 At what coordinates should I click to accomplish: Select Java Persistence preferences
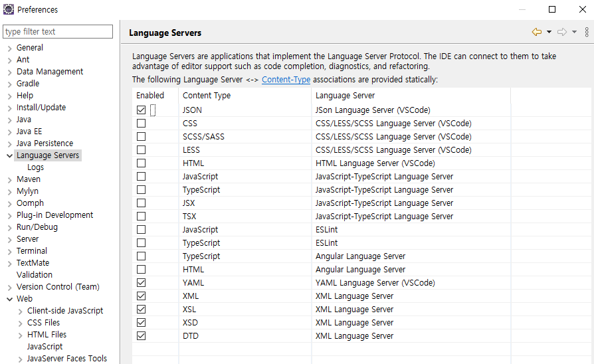(x=45, y=143)
